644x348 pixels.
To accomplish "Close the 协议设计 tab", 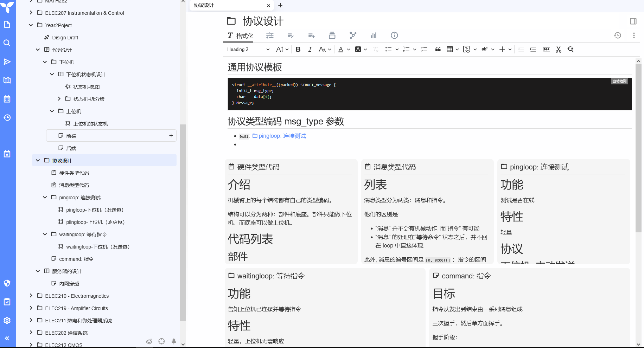I will 268,6.
